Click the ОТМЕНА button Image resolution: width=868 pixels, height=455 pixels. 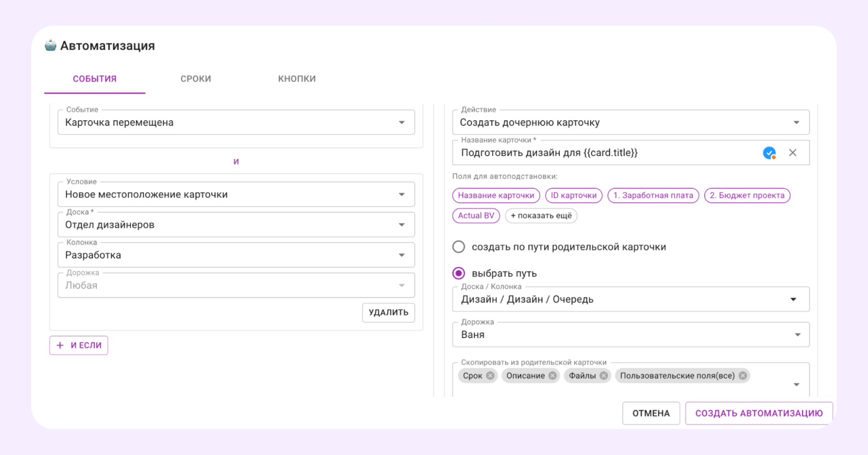point(651,413)
